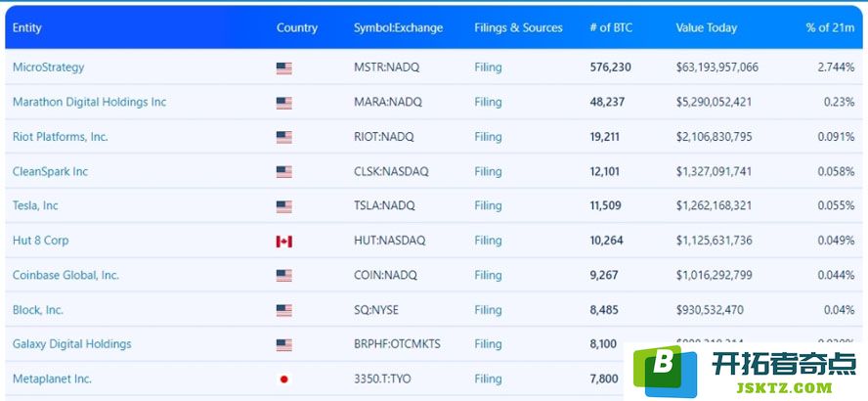Open Filing link for Metaplanet Inc.
The width and height of the screenshot is (868, 401).
point(488,379)
